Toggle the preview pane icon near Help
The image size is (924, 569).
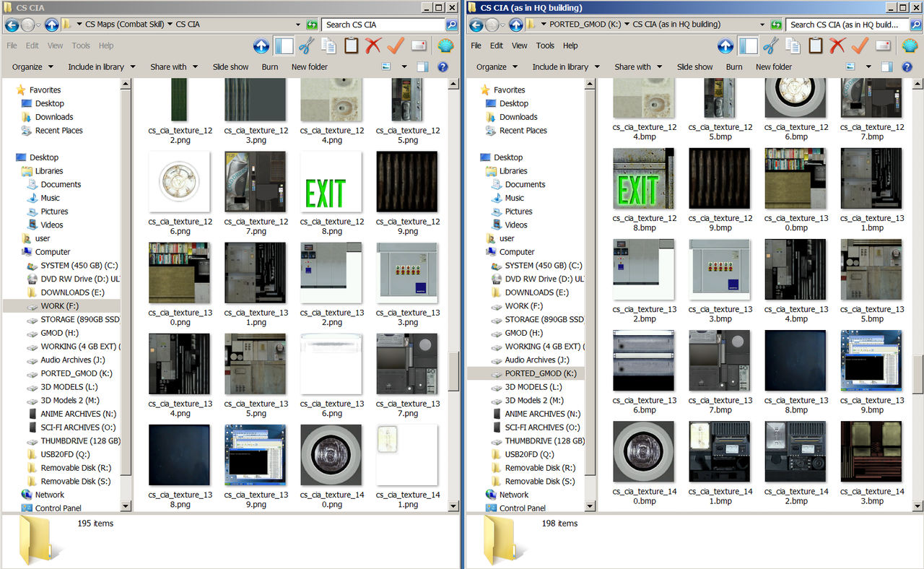click(422, 67)
